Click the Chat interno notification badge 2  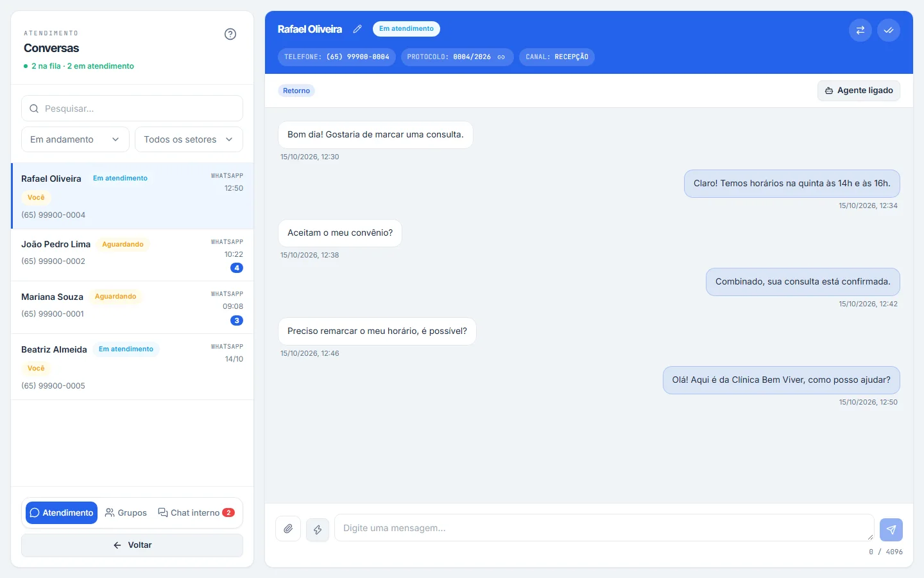pos(228,512)
